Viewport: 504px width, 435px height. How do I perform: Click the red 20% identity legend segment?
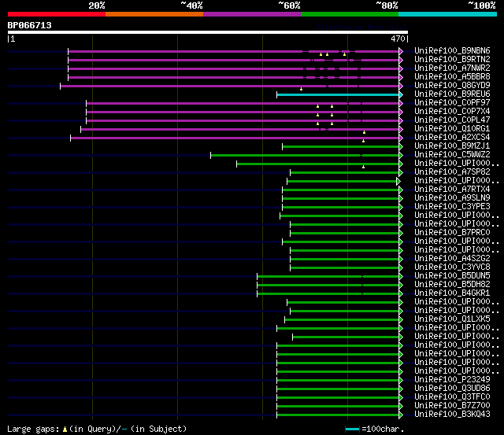pyautogui.click(x=57, y=14)
